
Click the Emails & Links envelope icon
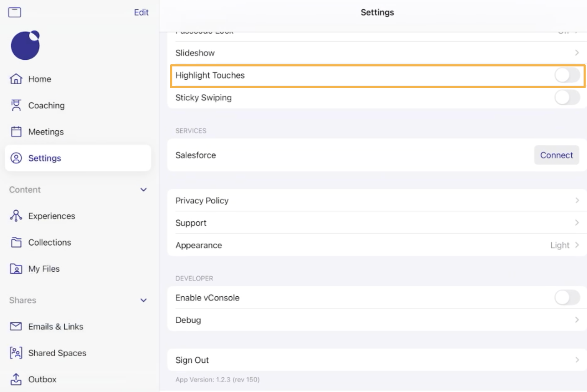[16, 326]
